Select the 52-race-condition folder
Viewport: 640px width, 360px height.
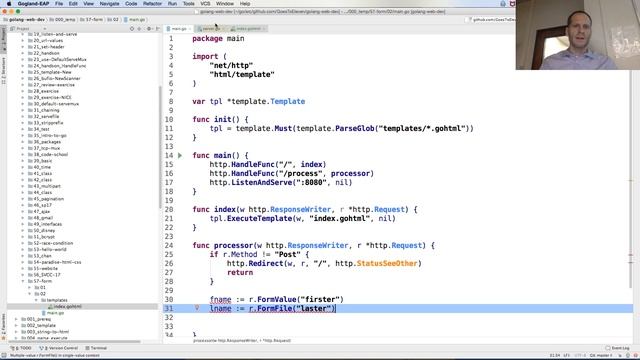point(50,243)
